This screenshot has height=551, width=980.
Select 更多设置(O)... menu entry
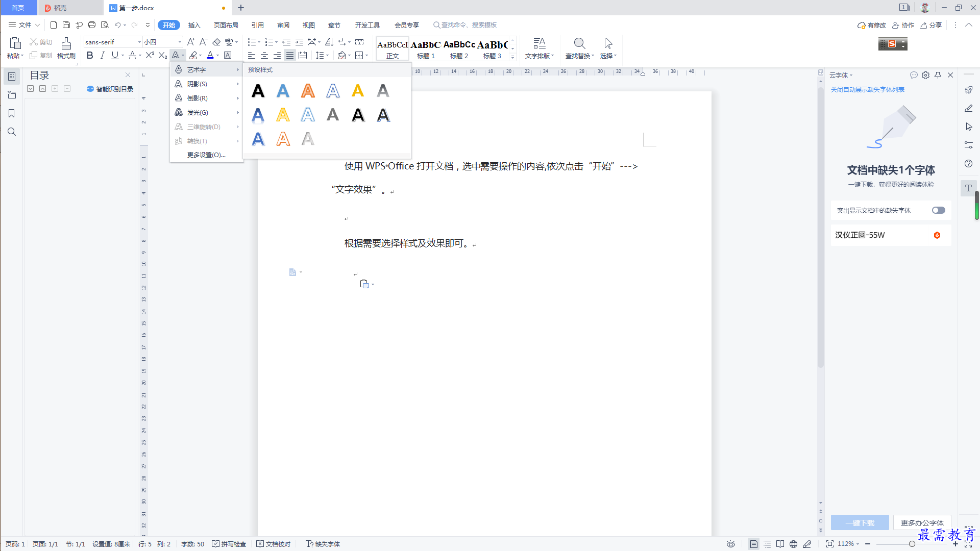point(207,155)
